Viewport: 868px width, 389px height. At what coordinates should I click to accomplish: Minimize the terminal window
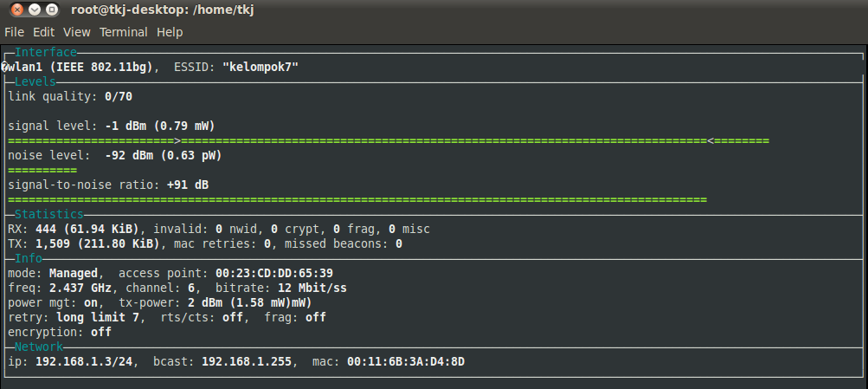click(x=35, y=10)
